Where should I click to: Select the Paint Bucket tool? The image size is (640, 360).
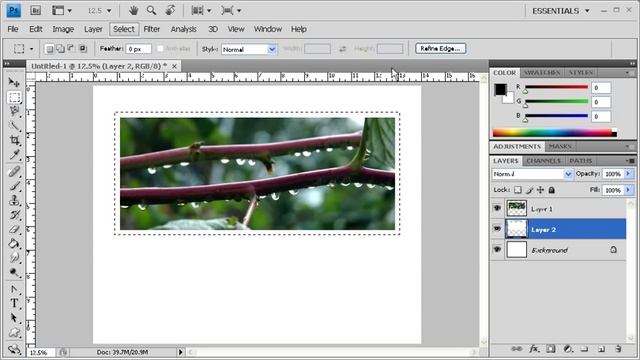[14, 244]
